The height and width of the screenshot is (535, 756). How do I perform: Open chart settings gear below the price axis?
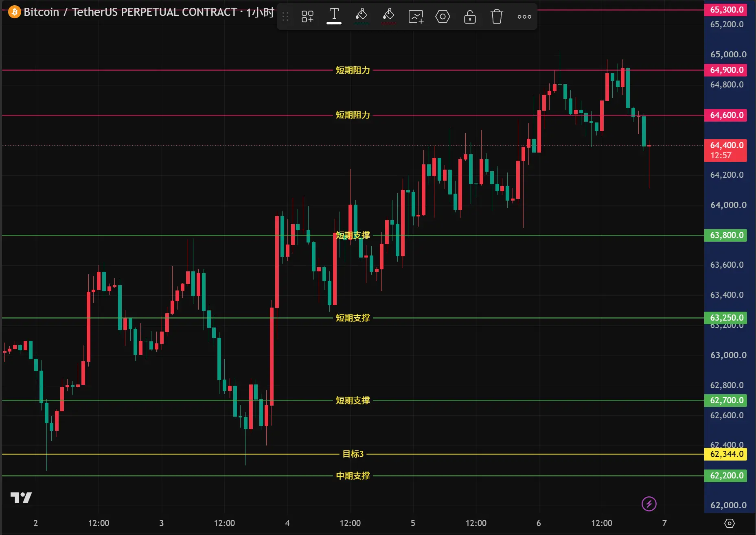point(730,523)
